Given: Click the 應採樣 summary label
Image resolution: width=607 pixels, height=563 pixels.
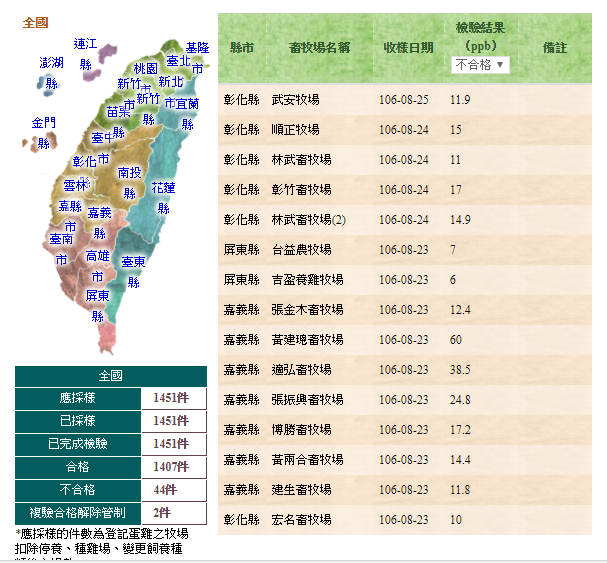Looking at the screenshot, I should pos(77,398).
